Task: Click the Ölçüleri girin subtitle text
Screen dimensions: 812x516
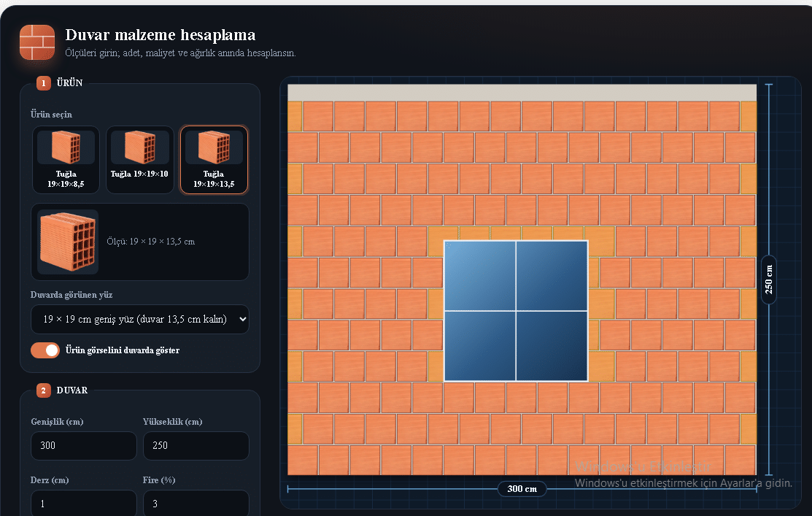Action: pyautogui.click(x=181, y=53)
